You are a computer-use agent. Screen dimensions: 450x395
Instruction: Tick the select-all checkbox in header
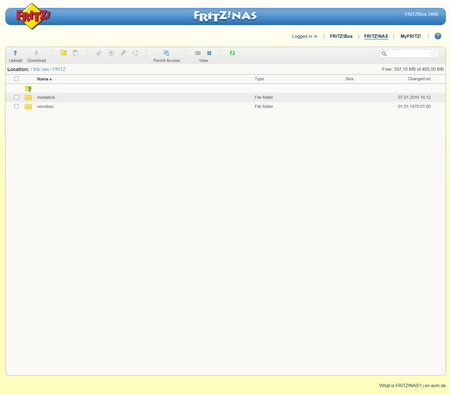16,79
